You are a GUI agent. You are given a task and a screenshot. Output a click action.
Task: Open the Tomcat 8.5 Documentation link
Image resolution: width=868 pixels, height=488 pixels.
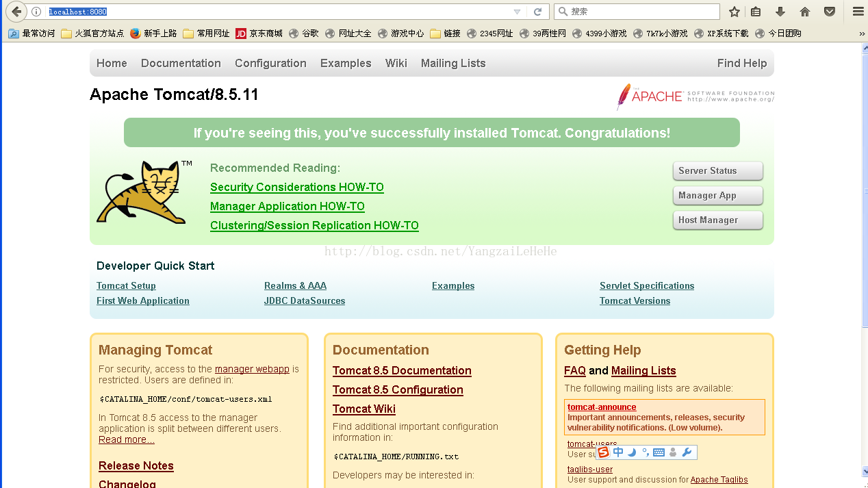click(402, 371)
